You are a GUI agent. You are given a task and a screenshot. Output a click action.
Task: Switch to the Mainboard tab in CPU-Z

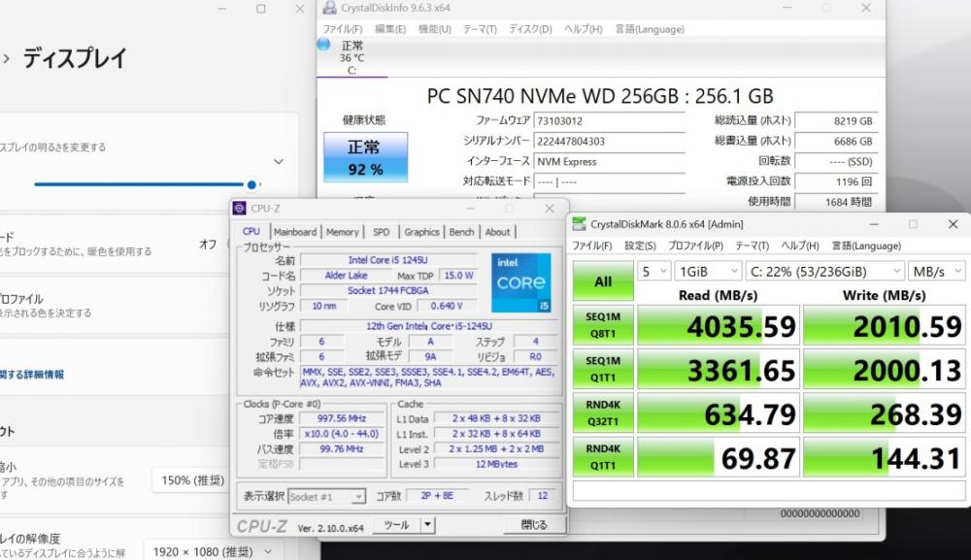tap(295, 232)
